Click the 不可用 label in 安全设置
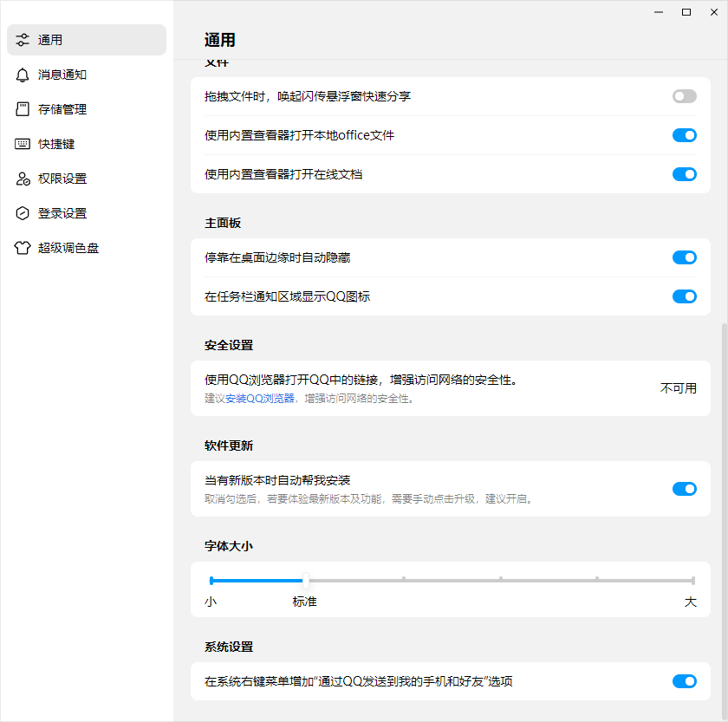 (679, 388)
